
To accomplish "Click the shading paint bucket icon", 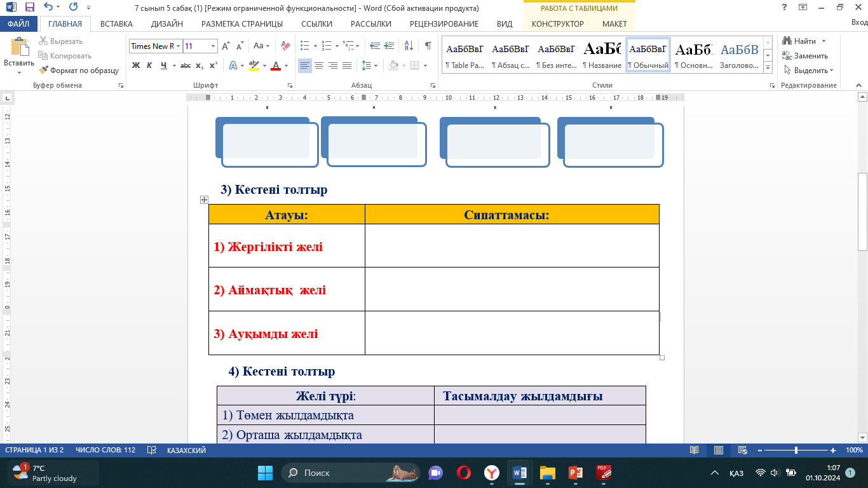I will tap(393, 65).
